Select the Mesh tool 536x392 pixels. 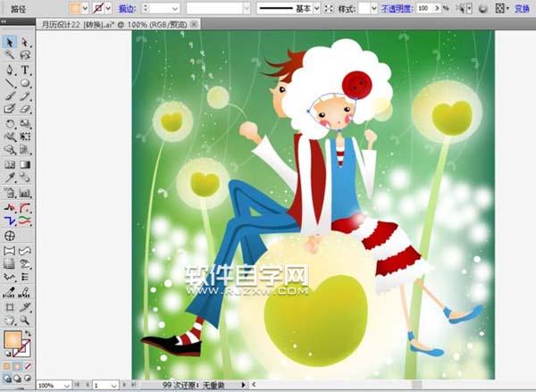10,164
